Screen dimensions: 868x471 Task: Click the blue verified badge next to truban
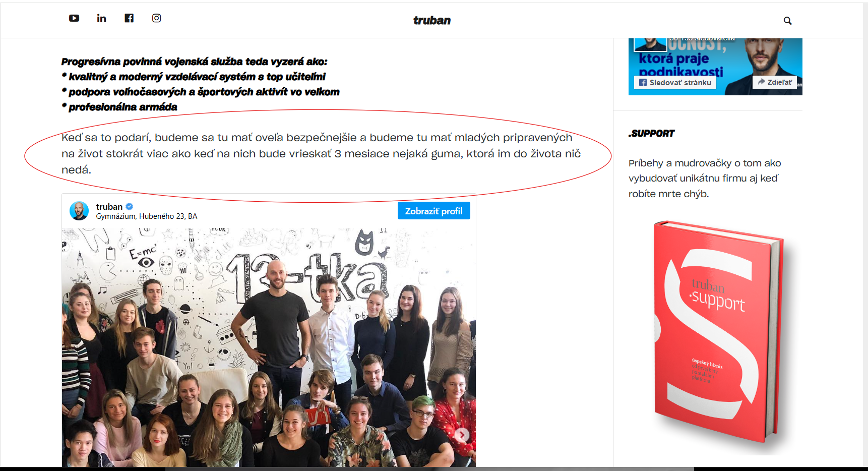tap(130, 206)
